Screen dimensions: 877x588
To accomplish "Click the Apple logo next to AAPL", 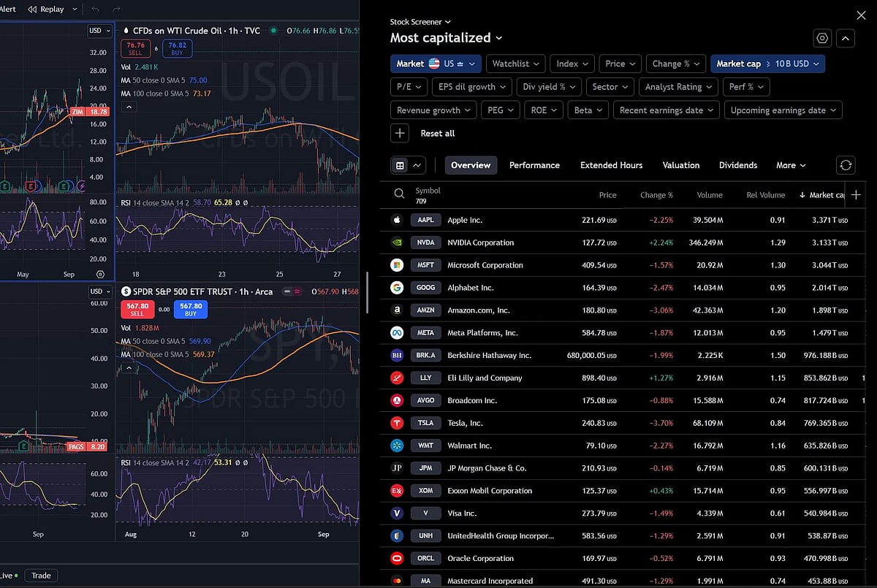I will pyautogui.click(x=396, y=219).
